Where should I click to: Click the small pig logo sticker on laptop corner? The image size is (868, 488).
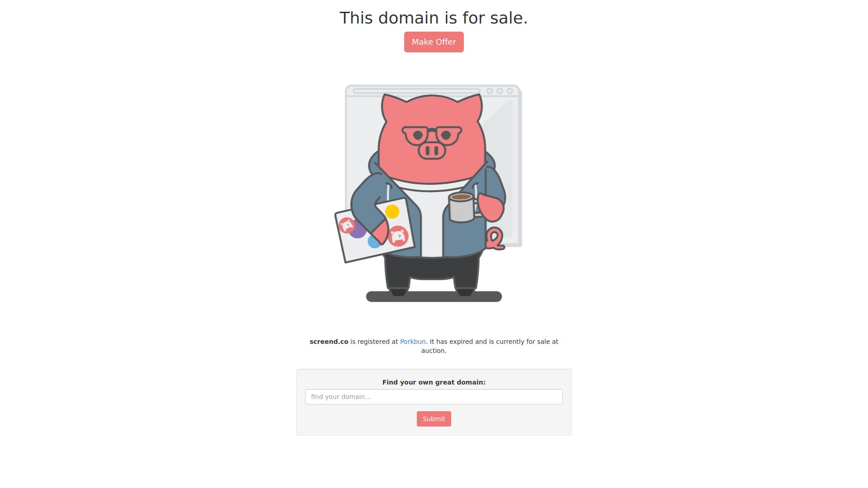pyautogui.click(x=347, y=225)
